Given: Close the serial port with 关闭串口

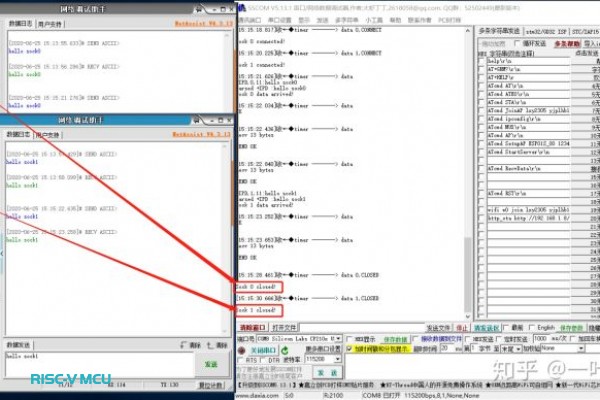Looking at the screenshot, I should 263,350.
